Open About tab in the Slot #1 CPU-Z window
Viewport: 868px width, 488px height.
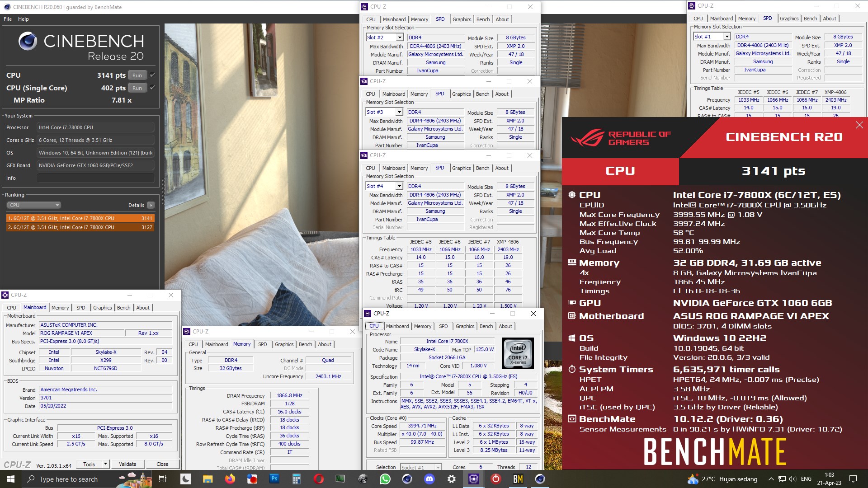[830, 19]
